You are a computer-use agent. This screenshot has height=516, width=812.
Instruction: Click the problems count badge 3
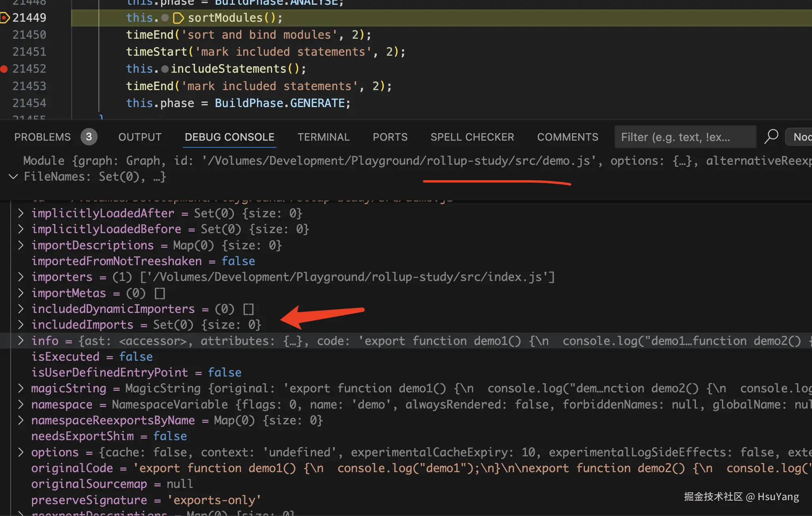click(x=89, y=137)
